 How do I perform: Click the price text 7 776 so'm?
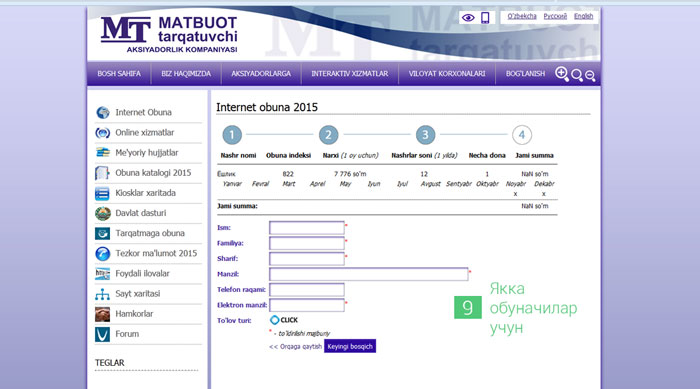coord(350,174)
